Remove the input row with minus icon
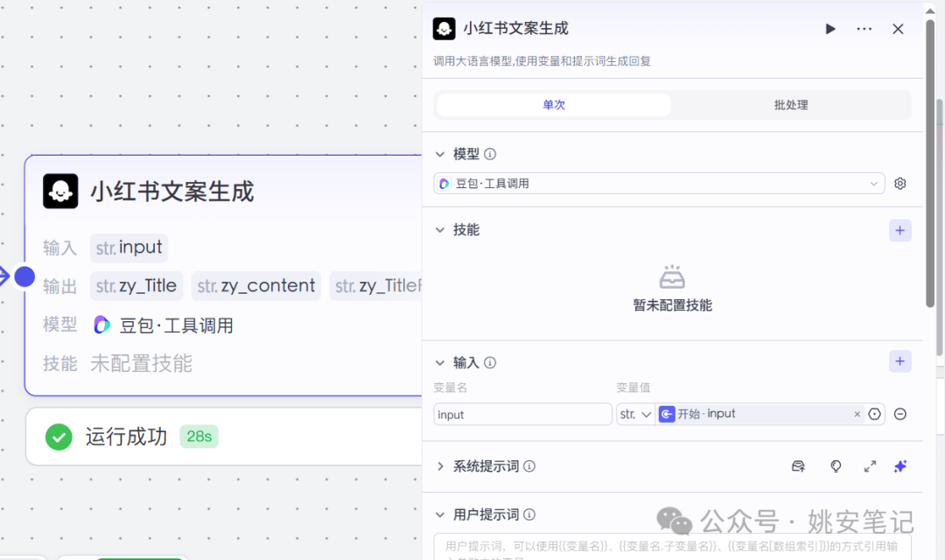Image resolution: width=945 pixels, height=560 pixels. [899, 414]
